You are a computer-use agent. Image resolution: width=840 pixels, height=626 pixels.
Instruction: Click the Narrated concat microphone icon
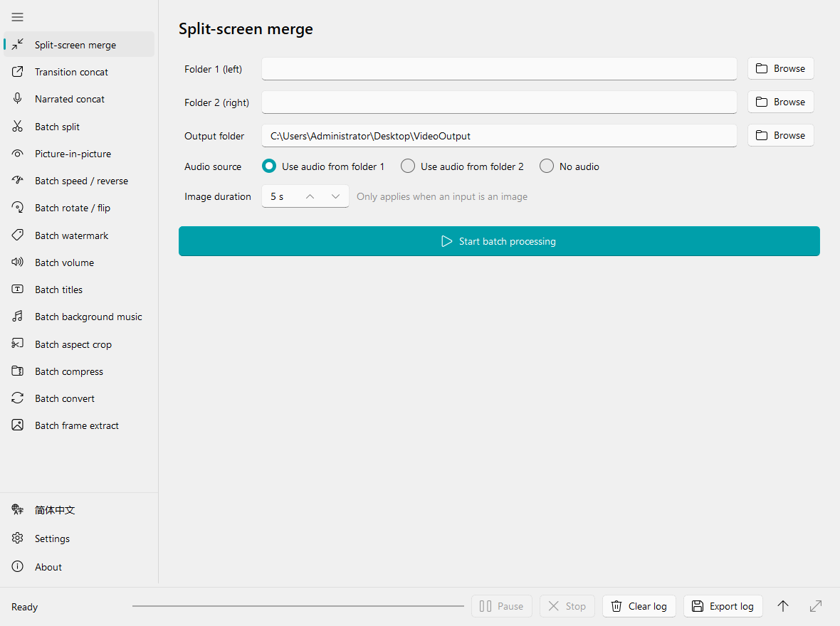pos(18,99)
